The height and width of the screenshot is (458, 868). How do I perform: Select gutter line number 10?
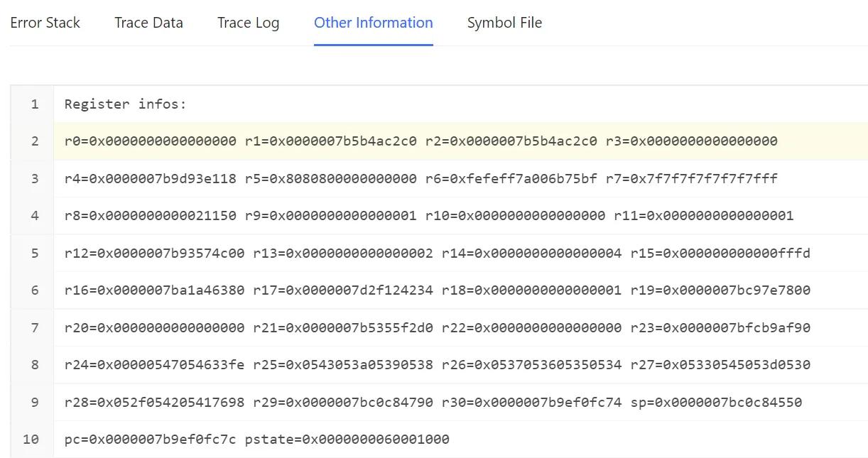pyautogui.click(x=31, y=440)
